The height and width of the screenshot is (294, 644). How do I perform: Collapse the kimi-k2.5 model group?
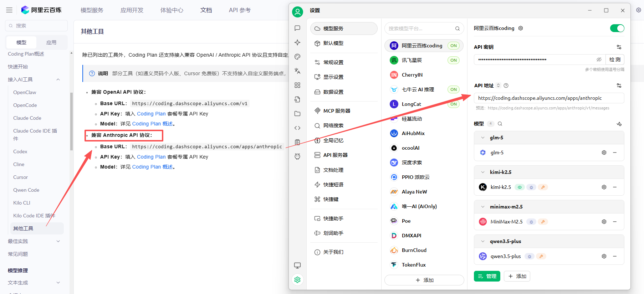coord(483,172)
